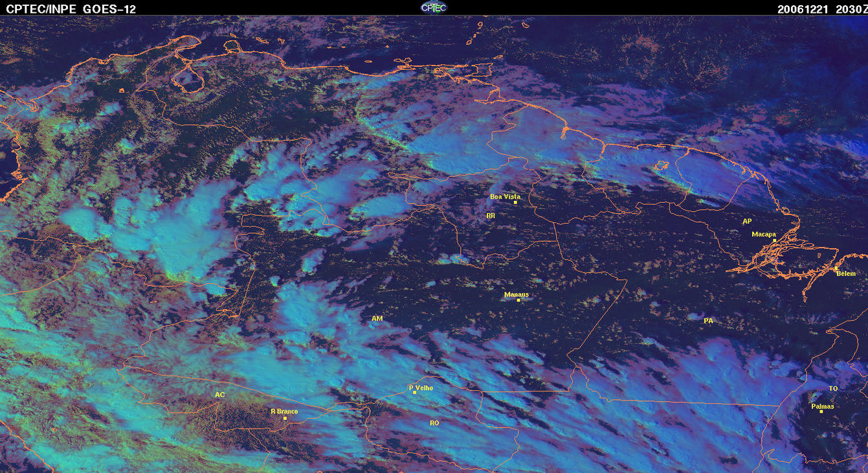Image resolution: width=868 pixels, height=473 pixels.
Task: Select the CPTEC/INPE GOES-12 header title
Action: (71, 9)
